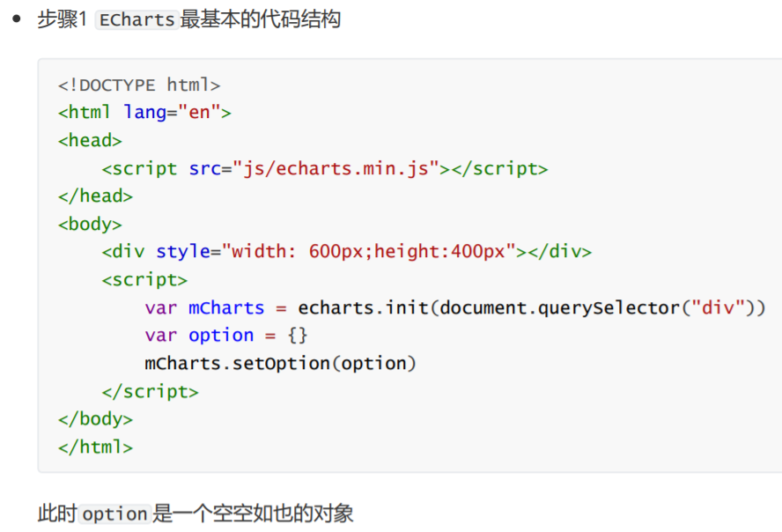Click the opening "<script>" tag inside body
Image resolution: width=782 pixels, height=532 pixels.
coord(144,280)
